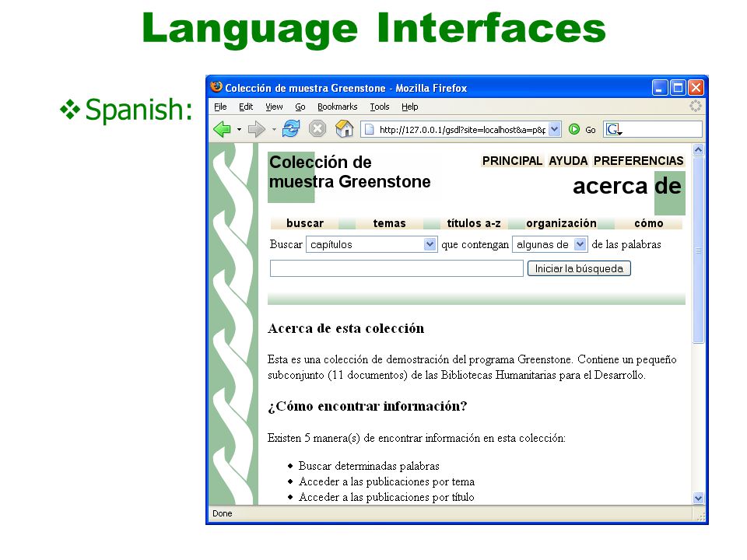Click the Forward arrow button
The height and width of the screenshot is (560, 747).
click(x=257, y=129)
